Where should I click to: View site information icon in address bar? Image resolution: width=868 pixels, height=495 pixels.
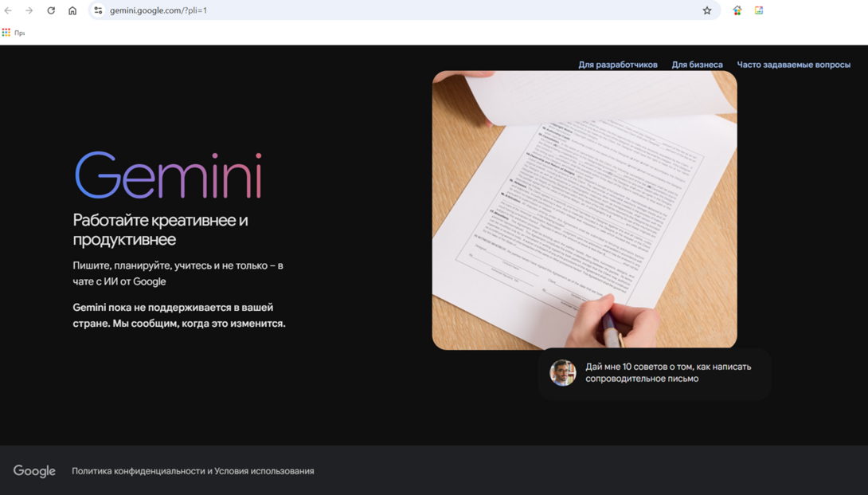tap(98, 10)
